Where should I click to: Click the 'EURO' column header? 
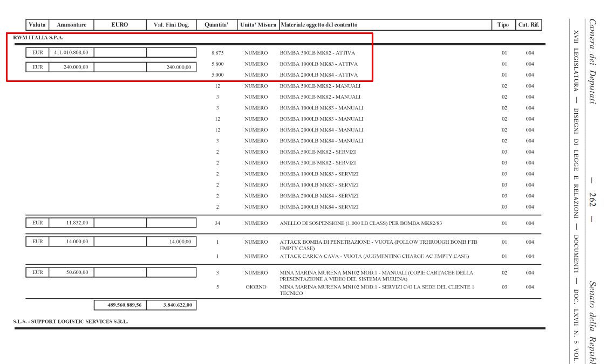(120, 25)
